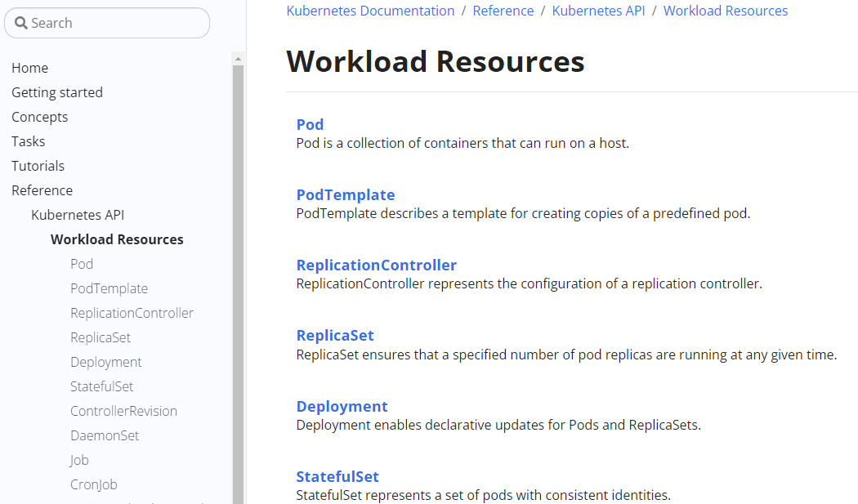
Task: Open CronJob in sidebar list
Action: pos(94,484)
